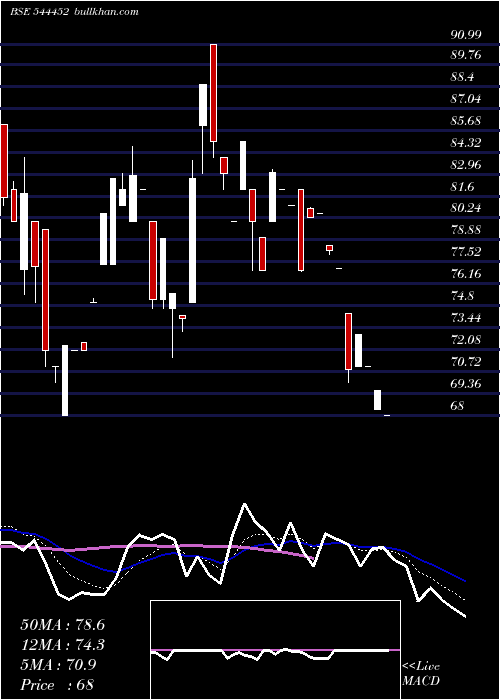
Task: Select the 87.04 price axis label
Action: [466, 99]
